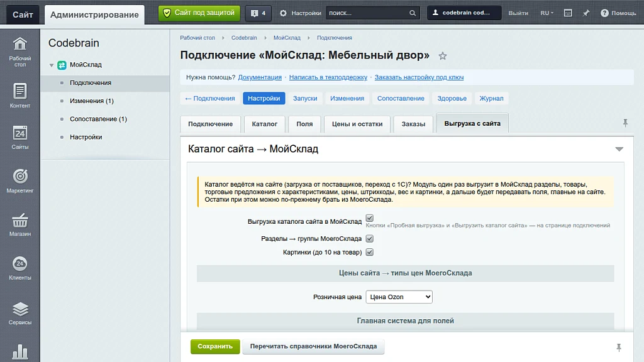Click Codebrain breadcrumb
Image resolution: width=644 pixels, height=362 pixels.
click(x=244, y=38)
